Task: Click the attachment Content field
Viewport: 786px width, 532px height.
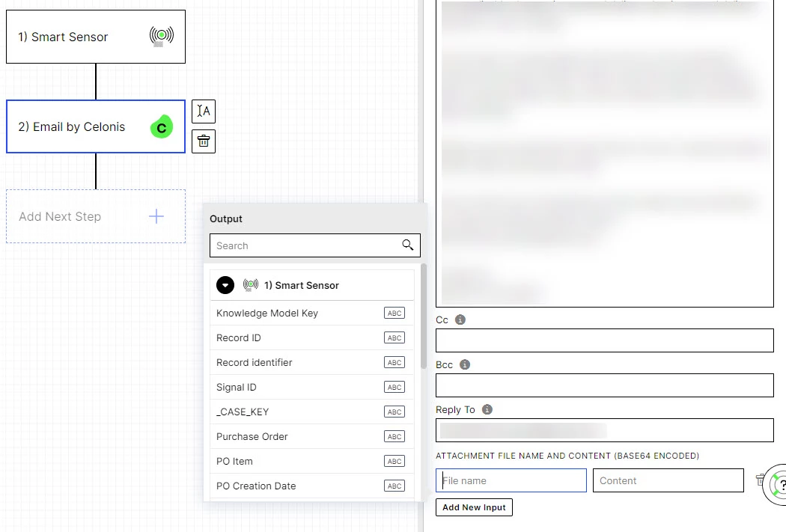Action: pyautogui.click(x=668, y=480)
